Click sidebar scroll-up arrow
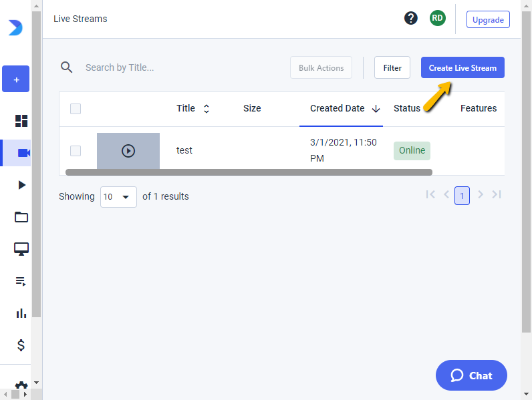 (37, 6)
